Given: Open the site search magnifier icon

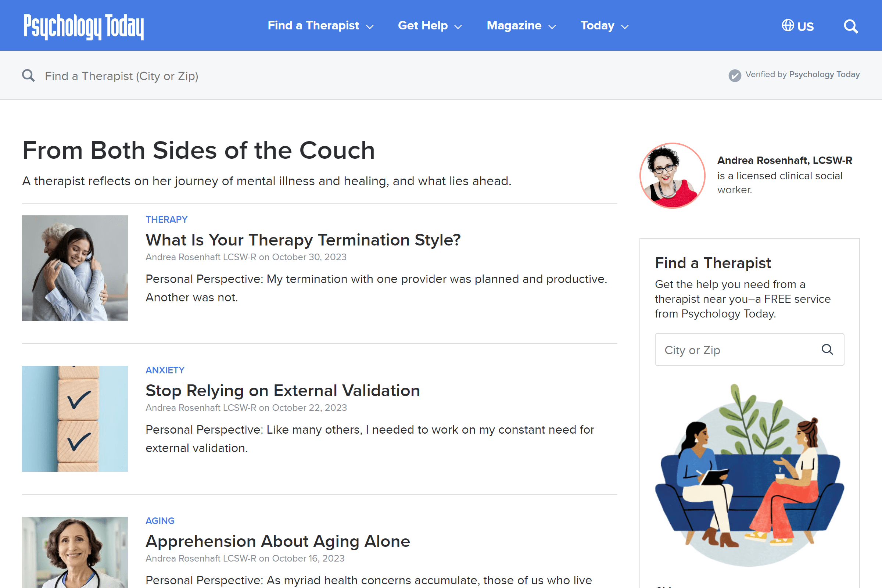Looking at the screenshot, I should [850, 26].
